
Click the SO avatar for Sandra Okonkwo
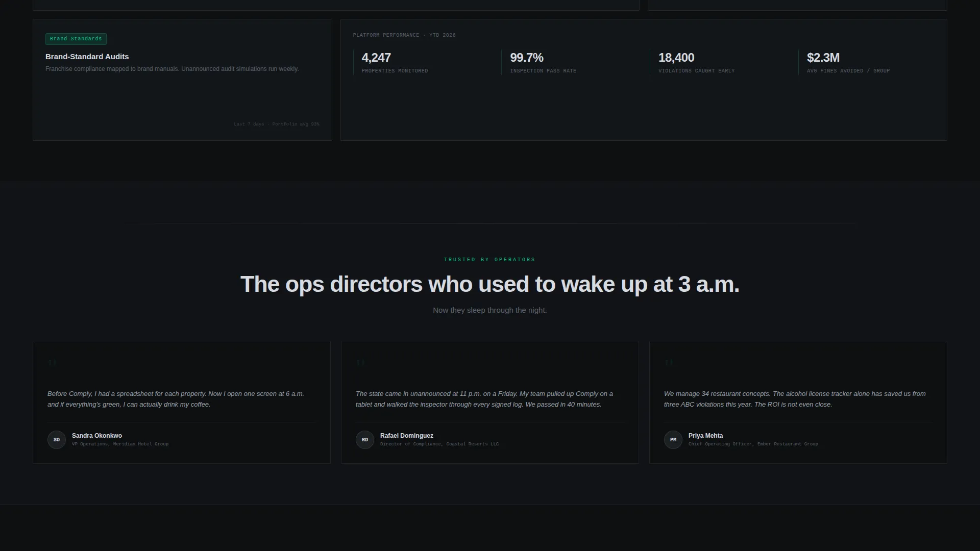coord(57,440)
